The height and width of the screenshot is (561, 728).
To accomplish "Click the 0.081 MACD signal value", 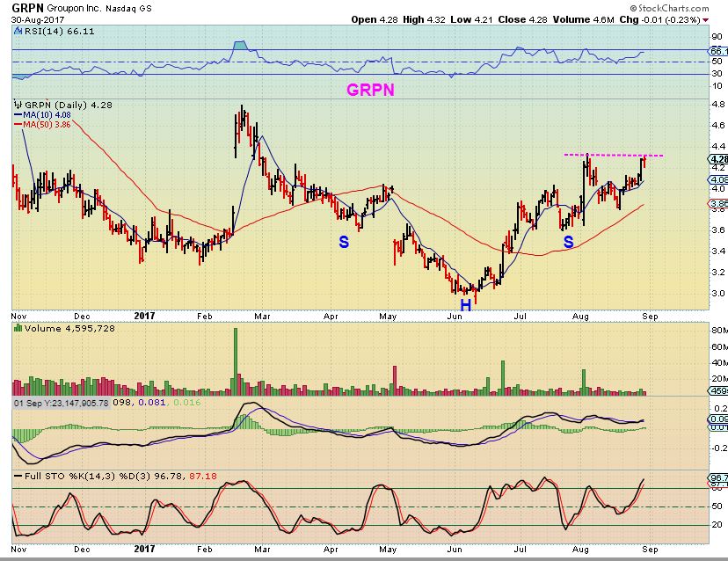I will [152, 402].
